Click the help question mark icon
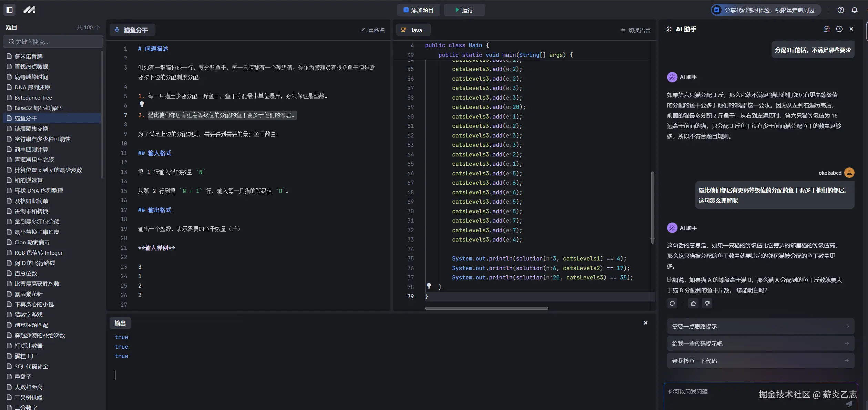The height and width of the screenshot is (410, 868). (840, 10)
